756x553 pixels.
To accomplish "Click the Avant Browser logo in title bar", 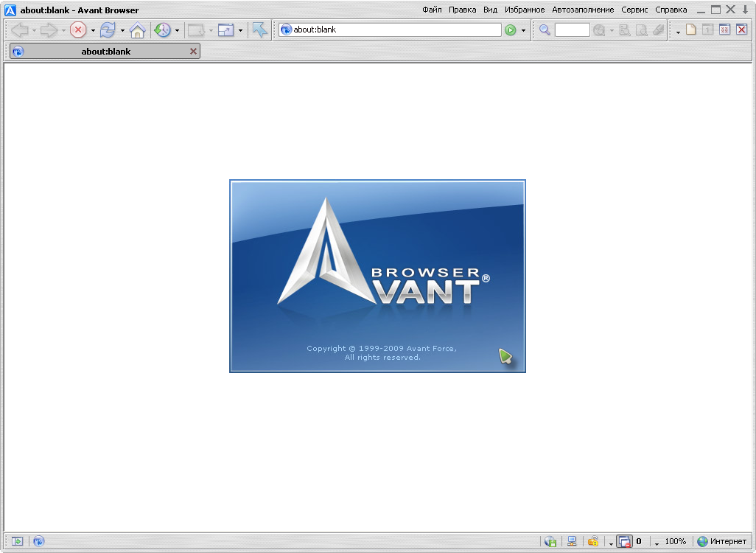I will (x=10, y=10).
